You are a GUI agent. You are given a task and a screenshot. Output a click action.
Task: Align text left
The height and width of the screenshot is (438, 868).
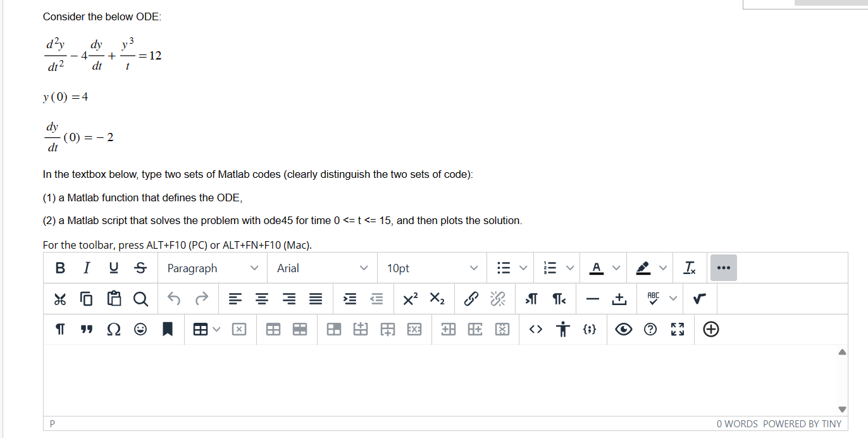[235, 299]
